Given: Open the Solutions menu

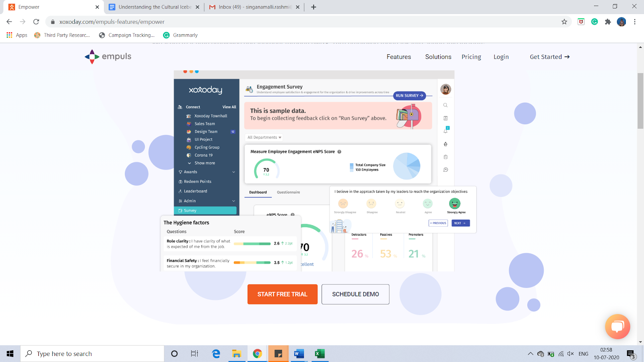Looking at the screenshot, I should 438,57.
